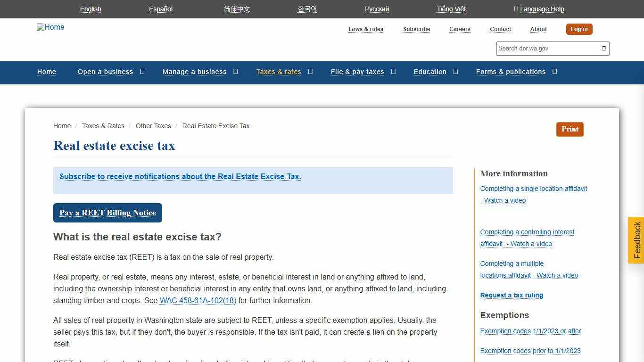The width and height of the screenshot is (644, 362).
Task: Click the Print icon button
Action: pos(570,129)
